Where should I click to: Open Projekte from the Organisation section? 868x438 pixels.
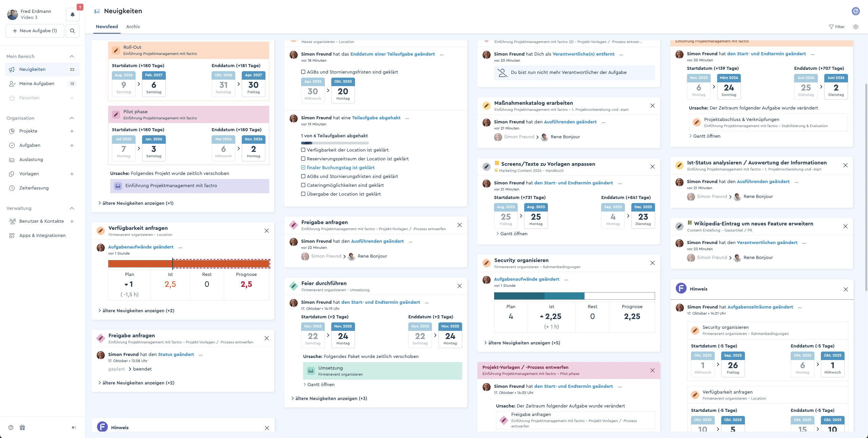(x=28, y=131)
